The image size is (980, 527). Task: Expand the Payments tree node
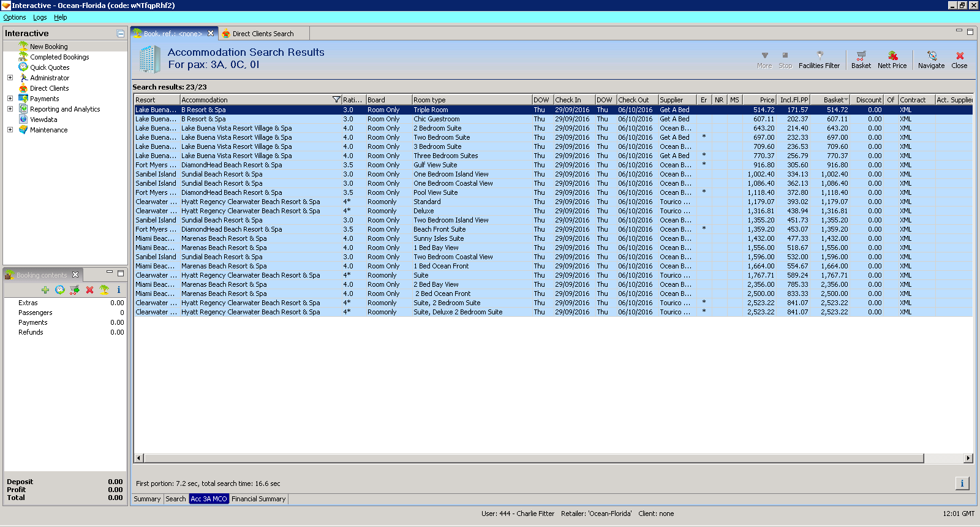coord(10,99)
